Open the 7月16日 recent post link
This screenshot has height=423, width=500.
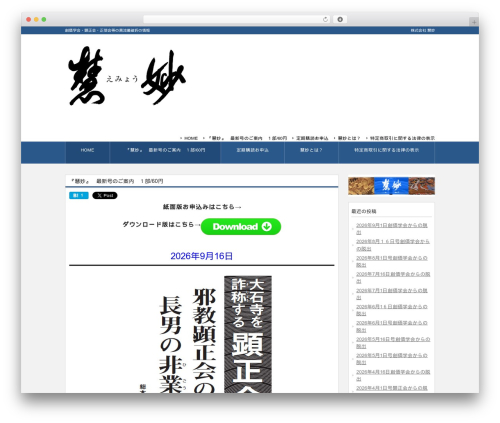393,277
